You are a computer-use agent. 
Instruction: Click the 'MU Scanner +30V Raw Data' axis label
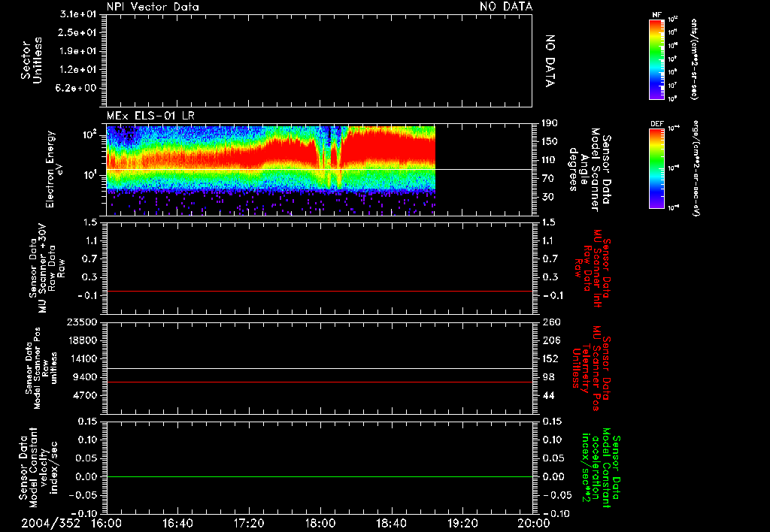coord(47,268)
